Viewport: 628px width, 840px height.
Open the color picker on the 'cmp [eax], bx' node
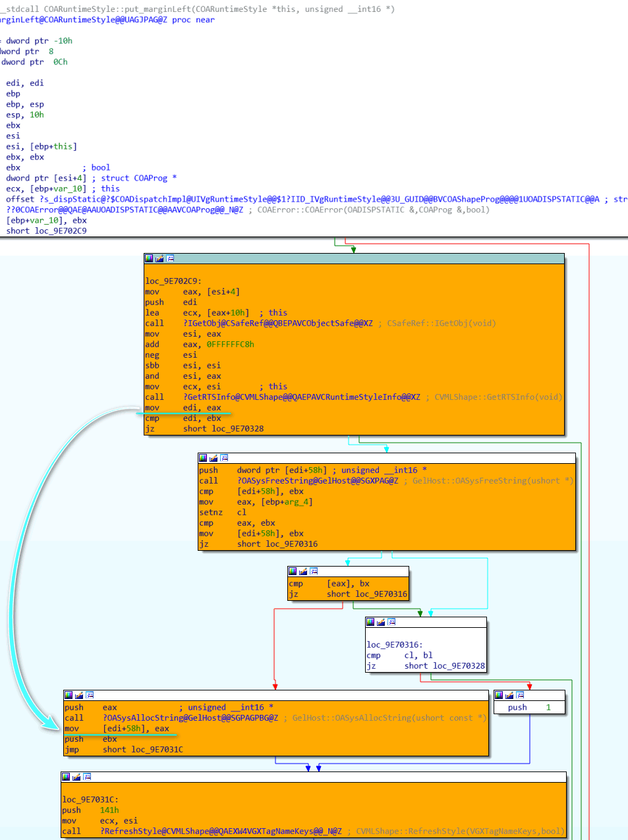(293, 571)
